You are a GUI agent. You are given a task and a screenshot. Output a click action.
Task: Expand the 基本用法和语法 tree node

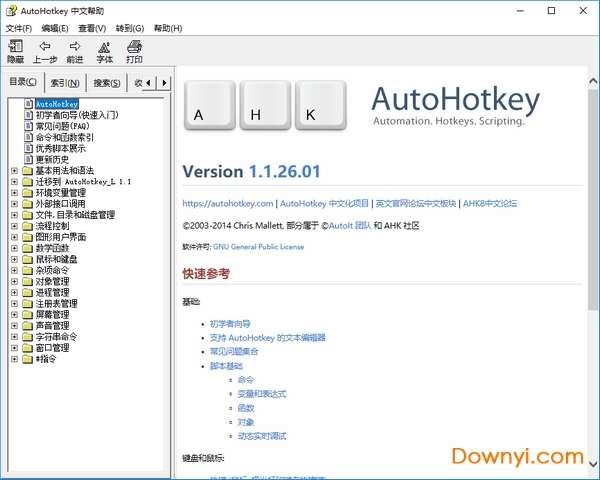click(15, 170)
